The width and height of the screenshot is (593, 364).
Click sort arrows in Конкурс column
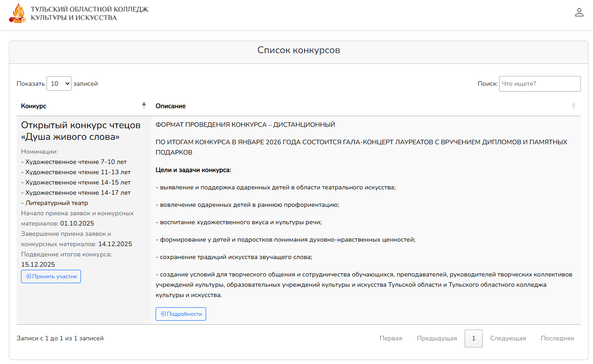point(144,105)
